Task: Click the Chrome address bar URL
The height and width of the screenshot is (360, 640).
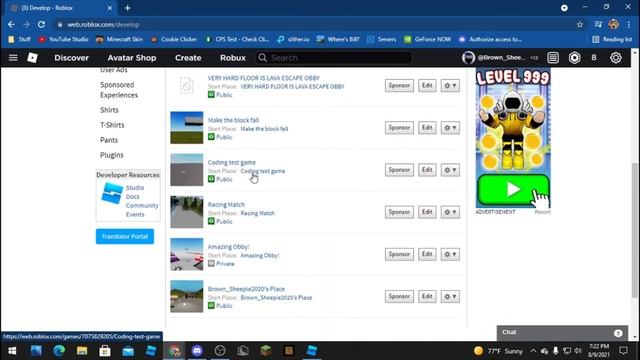Action: click(103, 24)
